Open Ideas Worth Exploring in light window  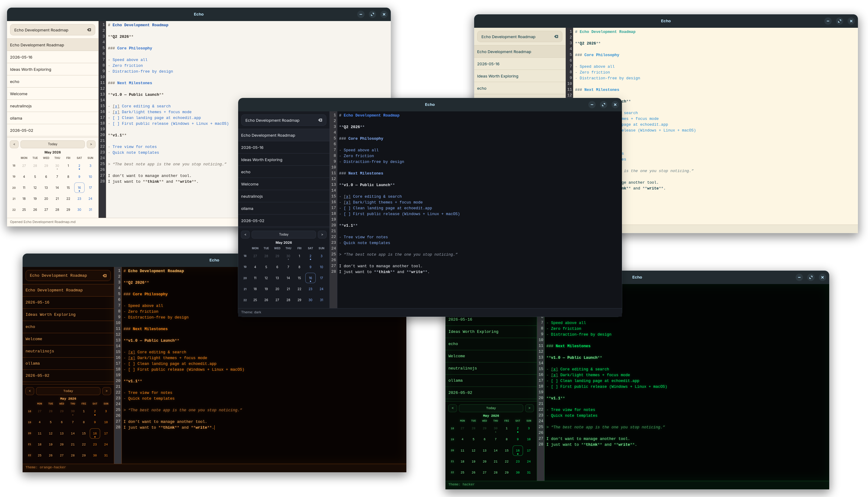coord(53,69)
